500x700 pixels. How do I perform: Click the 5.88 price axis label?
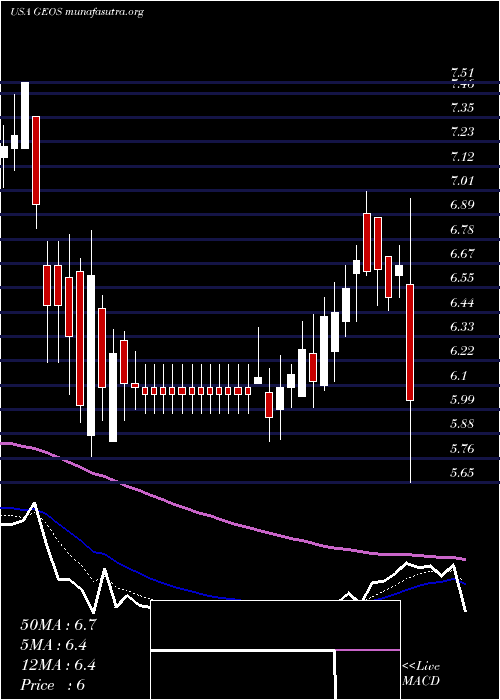462,424
